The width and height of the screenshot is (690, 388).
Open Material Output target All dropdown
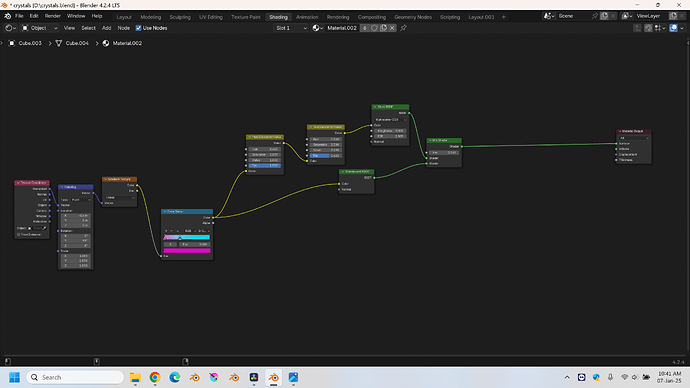coord(634,138)
